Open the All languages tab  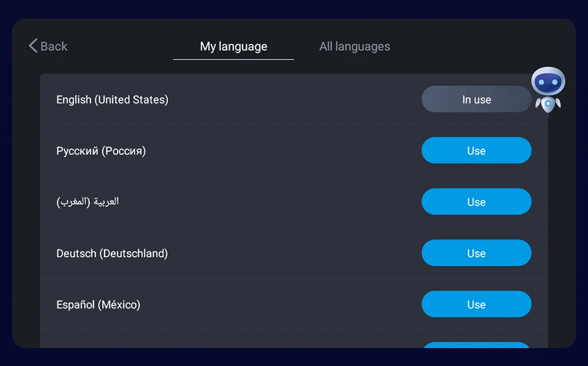point(355,46)
